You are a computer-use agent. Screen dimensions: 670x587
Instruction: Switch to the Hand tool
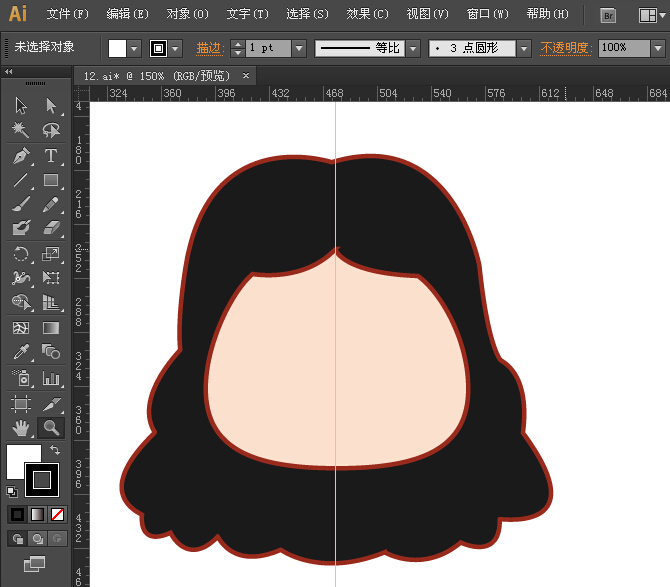[20, 427]
